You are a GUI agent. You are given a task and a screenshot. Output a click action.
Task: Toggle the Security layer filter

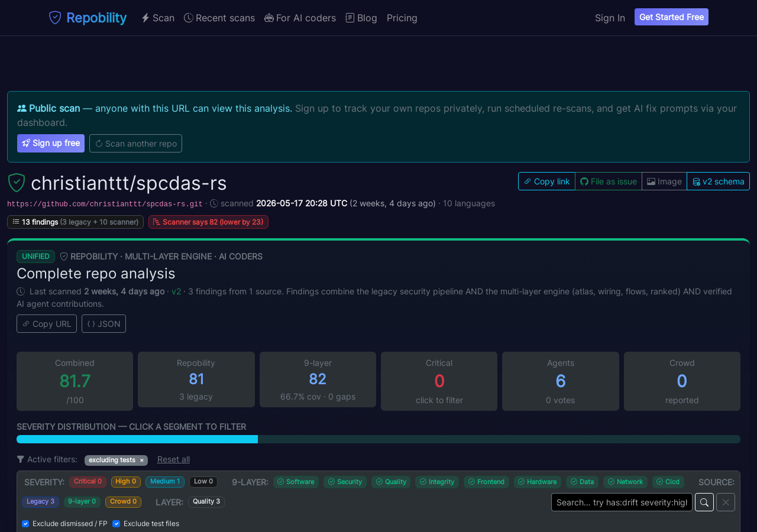[345, 482]
